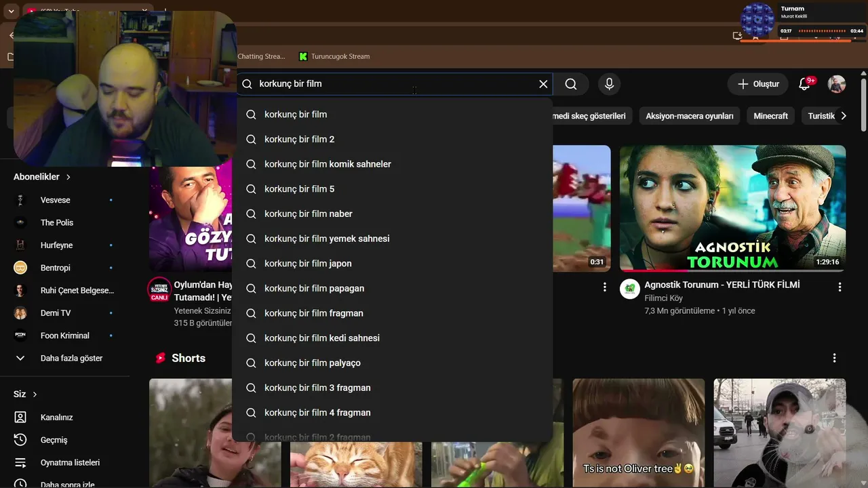Open the Oylum'dan Hay... live video title
868x488 pixels.
pyautogui.click(x=203, y=291)
